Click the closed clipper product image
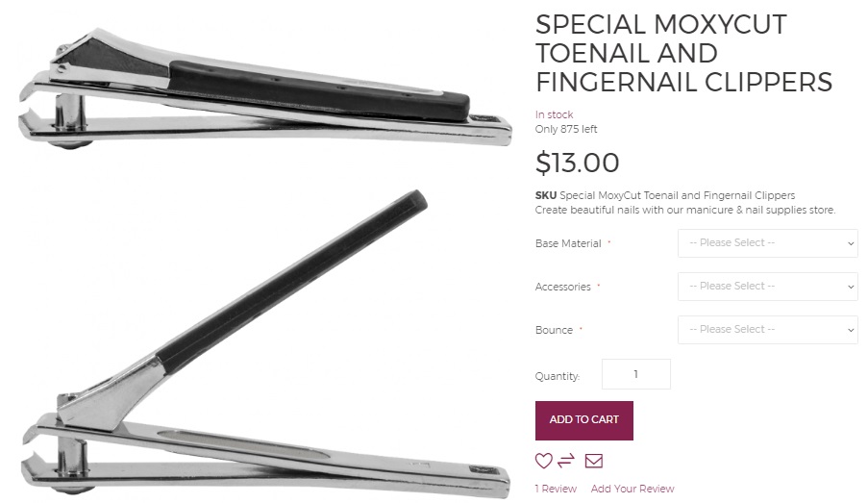 (x=264, y=88)
